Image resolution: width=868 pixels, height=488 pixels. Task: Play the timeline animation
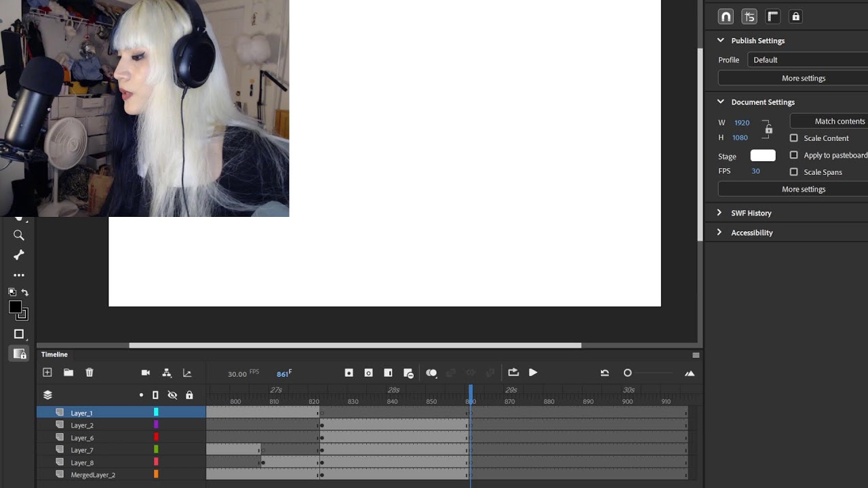533,373
